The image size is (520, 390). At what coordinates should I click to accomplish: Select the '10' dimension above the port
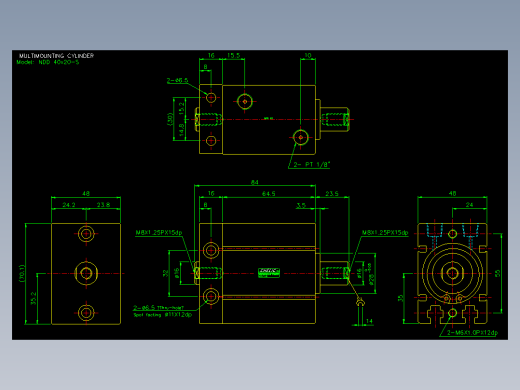308,55
